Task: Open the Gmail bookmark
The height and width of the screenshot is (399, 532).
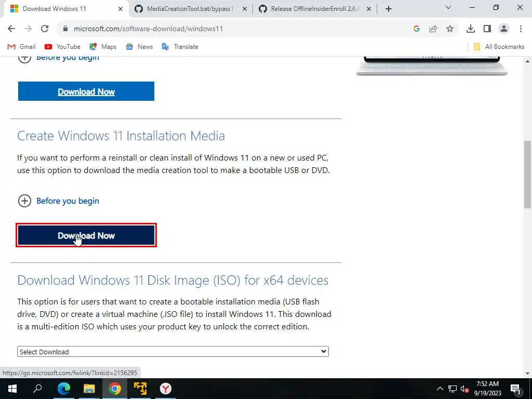Action: pos(21,47)
